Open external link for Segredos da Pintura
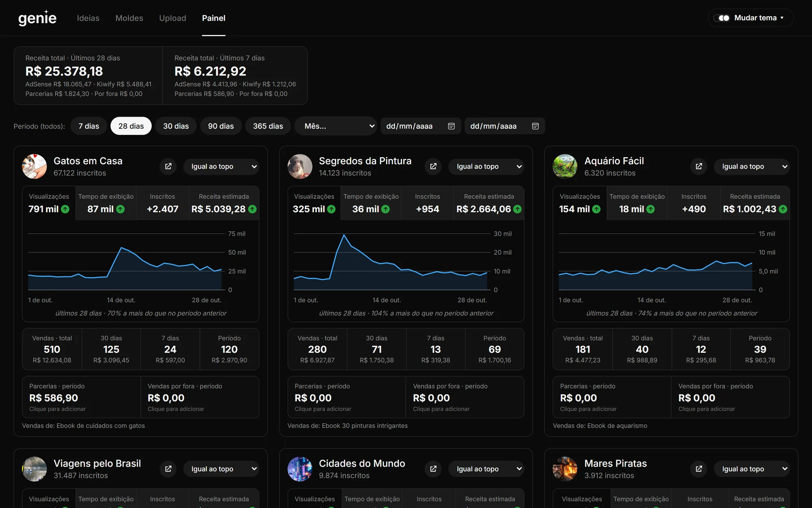Viewport: 812px width, 508px height. click(x=433, y=166)
